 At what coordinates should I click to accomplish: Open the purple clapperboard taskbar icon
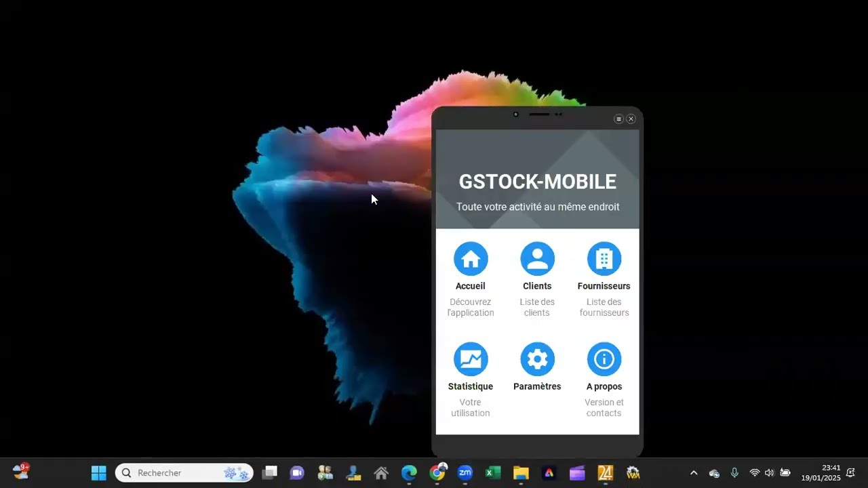(577, 472)
